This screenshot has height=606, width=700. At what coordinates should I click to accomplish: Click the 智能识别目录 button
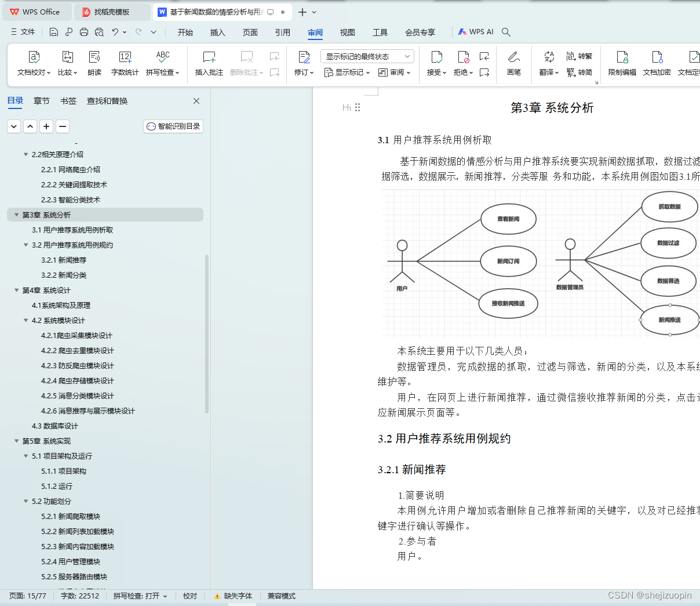click(x=173, y=126)
